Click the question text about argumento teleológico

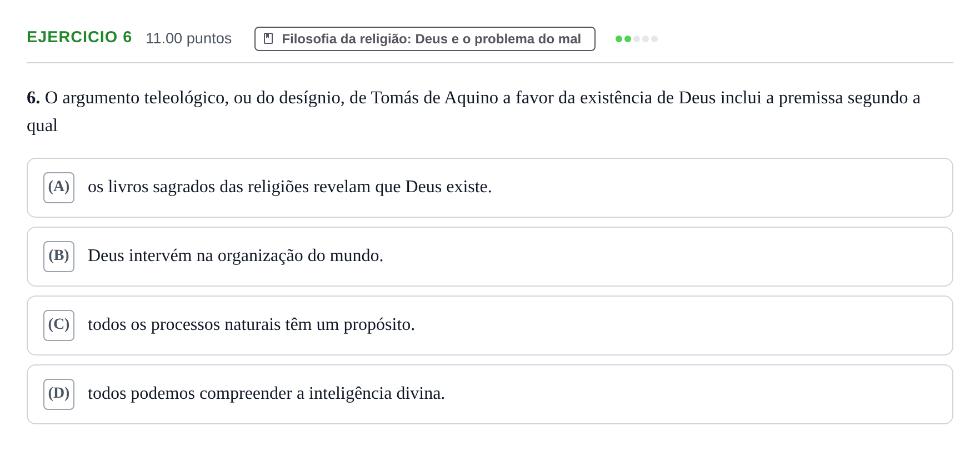click(473, 111)
